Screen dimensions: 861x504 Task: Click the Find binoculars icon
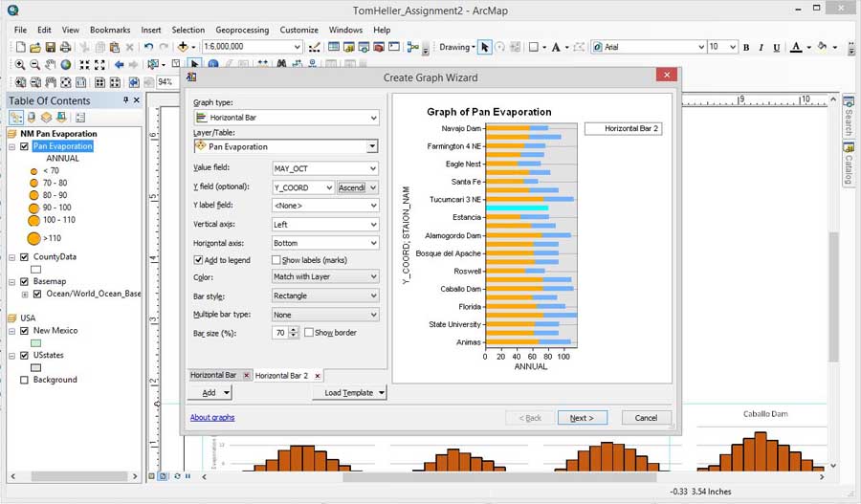click(x=281, y=64)
